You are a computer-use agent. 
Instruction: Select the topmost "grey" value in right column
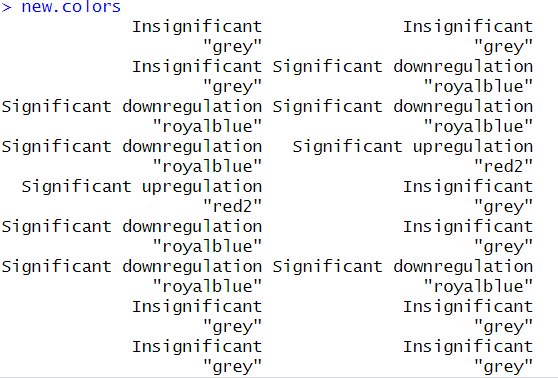[503, 47]
